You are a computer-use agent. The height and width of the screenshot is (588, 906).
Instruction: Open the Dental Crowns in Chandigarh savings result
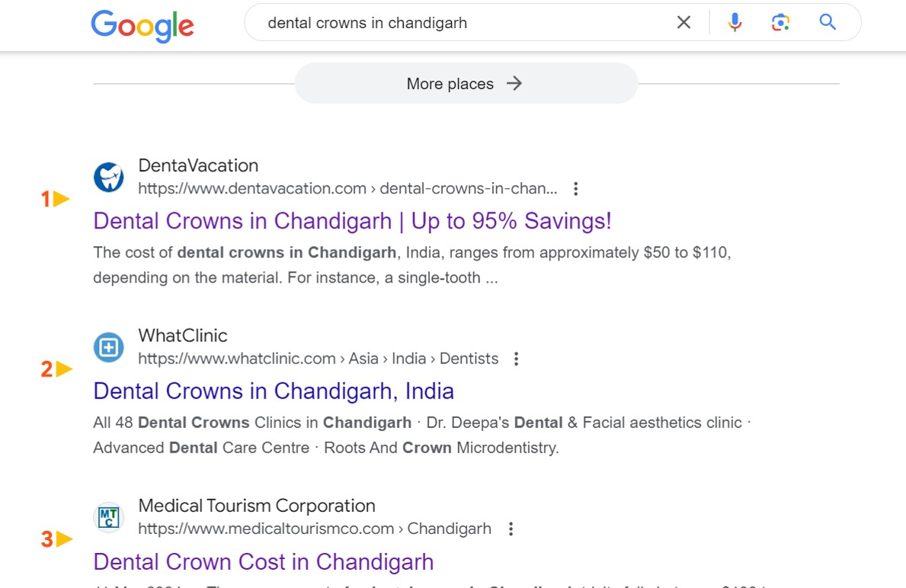coord(351,221)
